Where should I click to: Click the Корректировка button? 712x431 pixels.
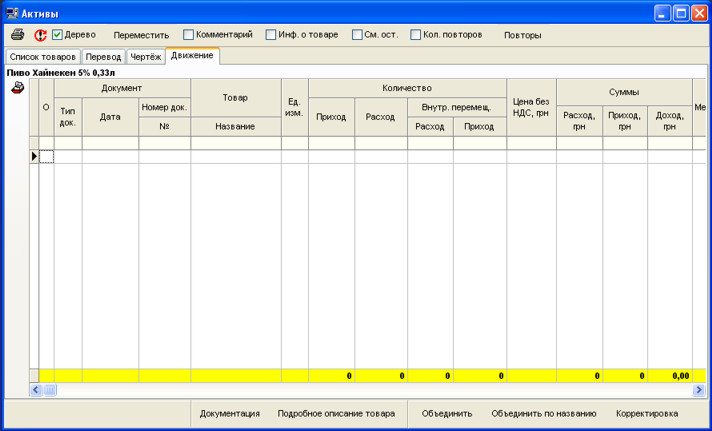click(646, 413)
